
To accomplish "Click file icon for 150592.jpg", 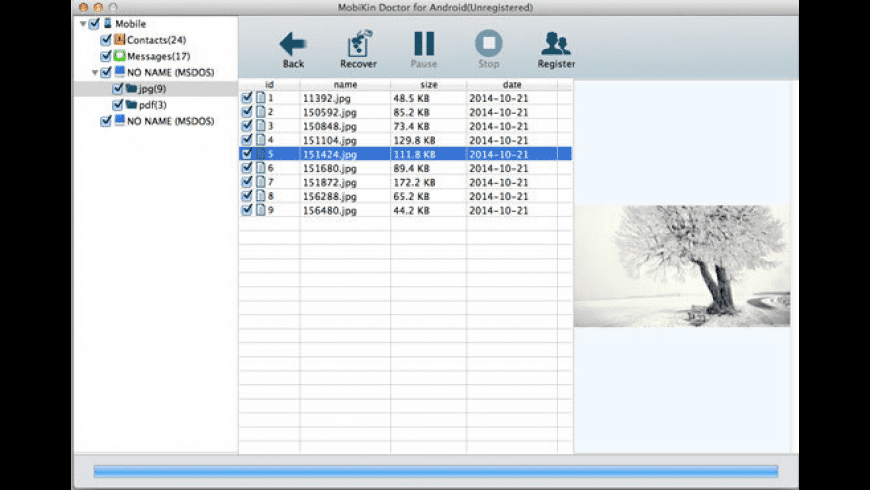I will 260,112.
